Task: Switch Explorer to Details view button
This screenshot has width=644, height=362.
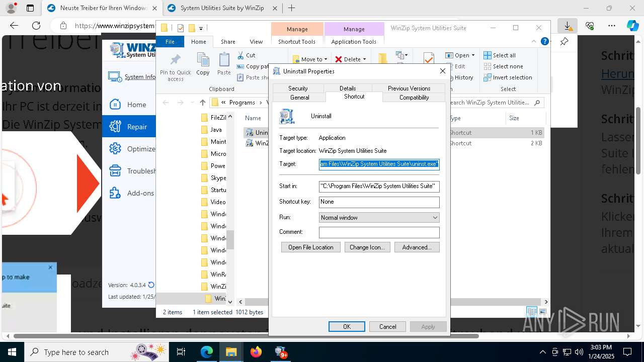Action: [532, 312]
